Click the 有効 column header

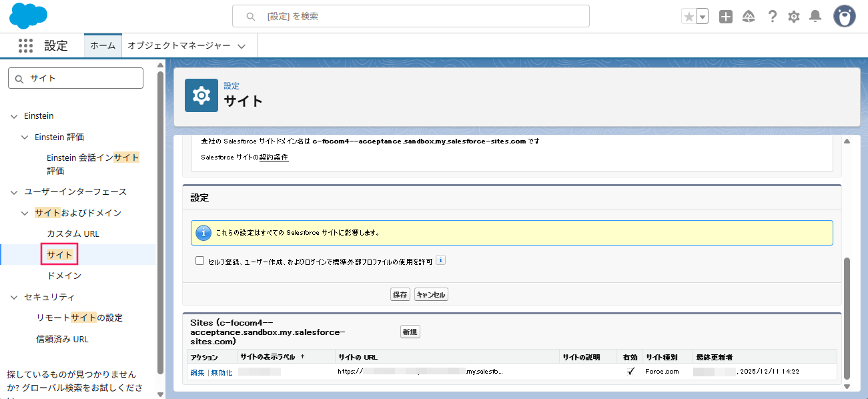[630, 357]
